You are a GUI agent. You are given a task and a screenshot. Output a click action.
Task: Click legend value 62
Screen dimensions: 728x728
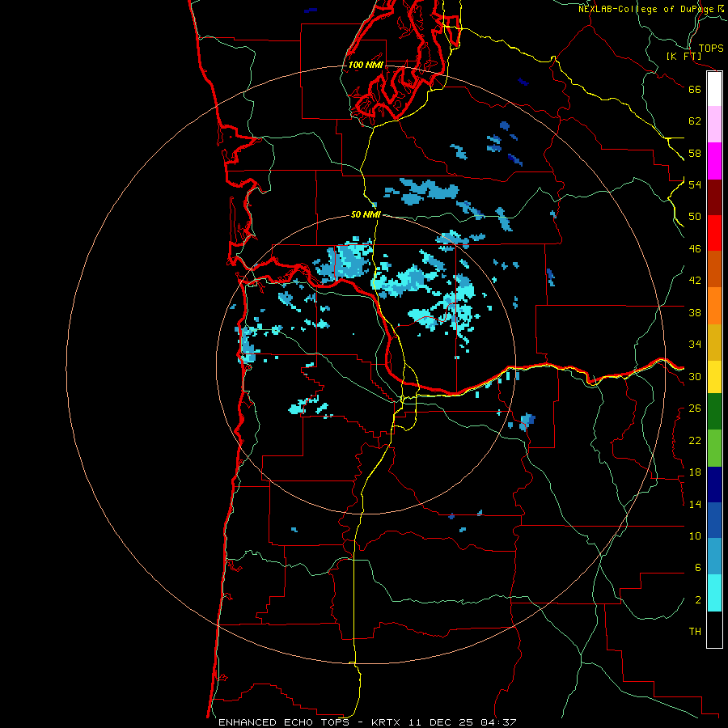[695, 121]
